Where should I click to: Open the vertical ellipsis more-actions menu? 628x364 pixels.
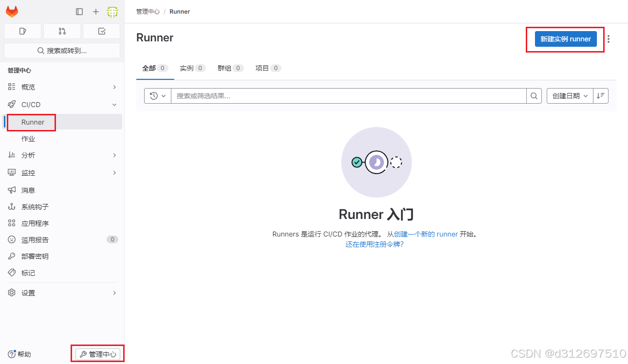click(x=609, y=39)
